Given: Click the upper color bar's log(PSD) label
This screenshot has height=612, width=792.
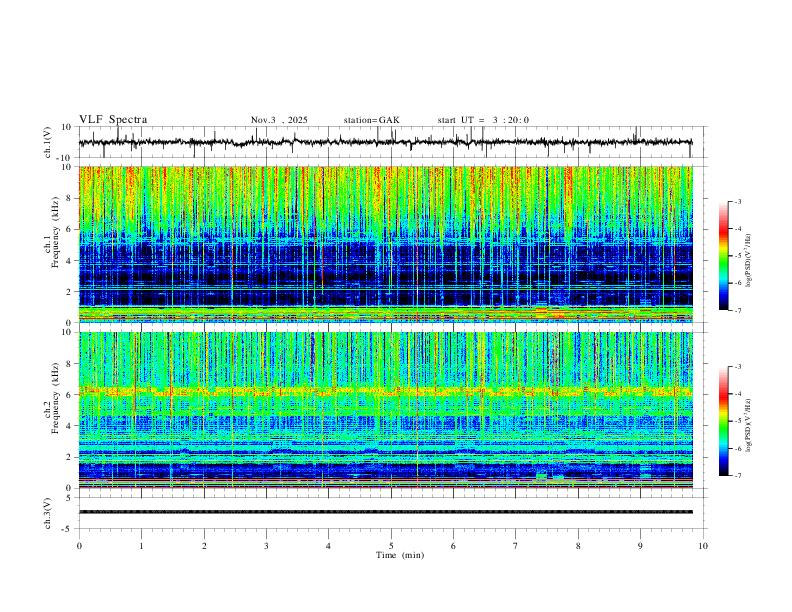Looking at the screenshot, I should (748, 261).
